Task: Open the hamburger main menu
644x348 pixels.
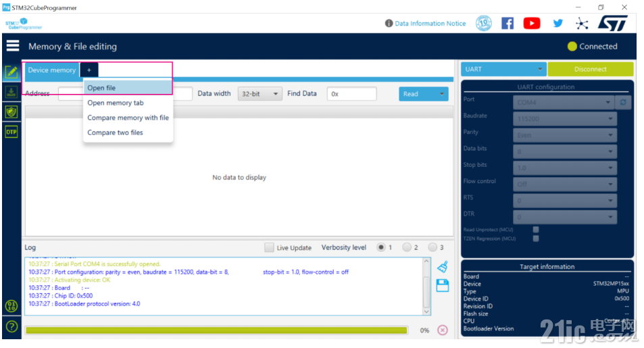Action: point(13,45)
